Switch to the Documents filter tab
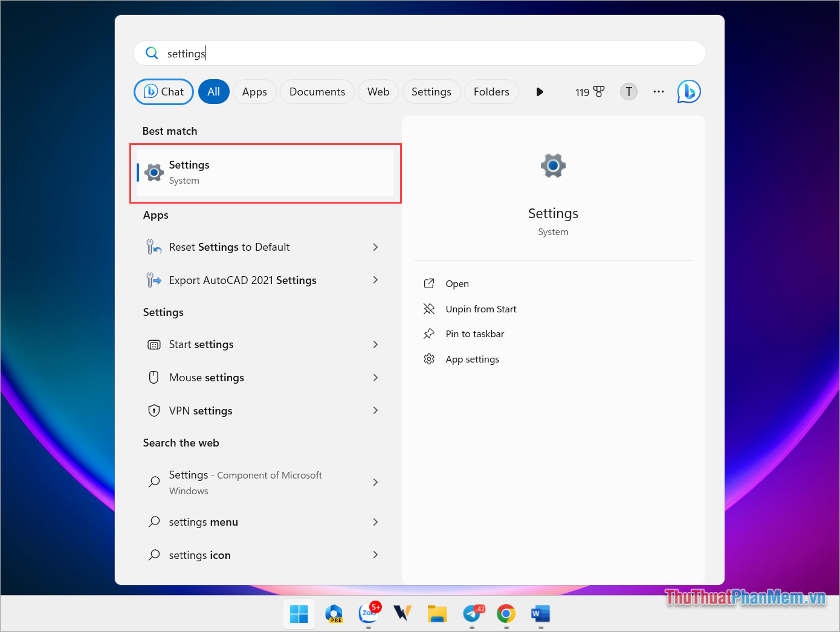 tap(317, 91)
